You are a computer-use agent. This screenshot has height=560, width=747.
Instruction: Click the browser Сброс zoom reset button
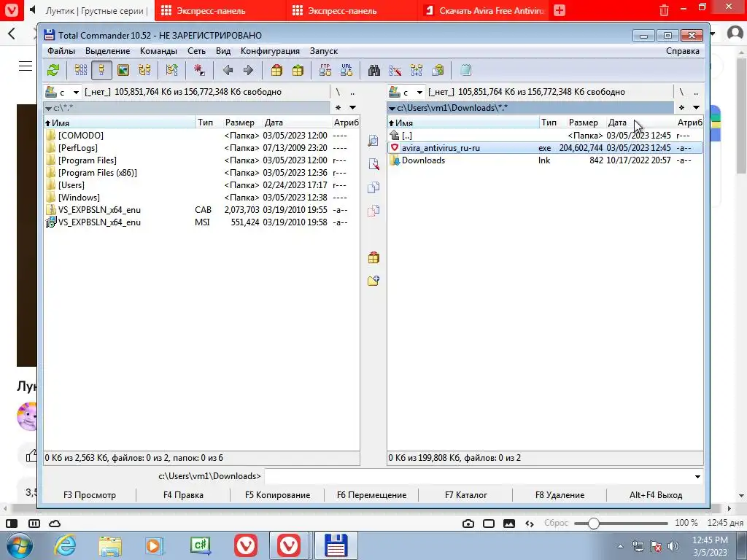(556, 524)
